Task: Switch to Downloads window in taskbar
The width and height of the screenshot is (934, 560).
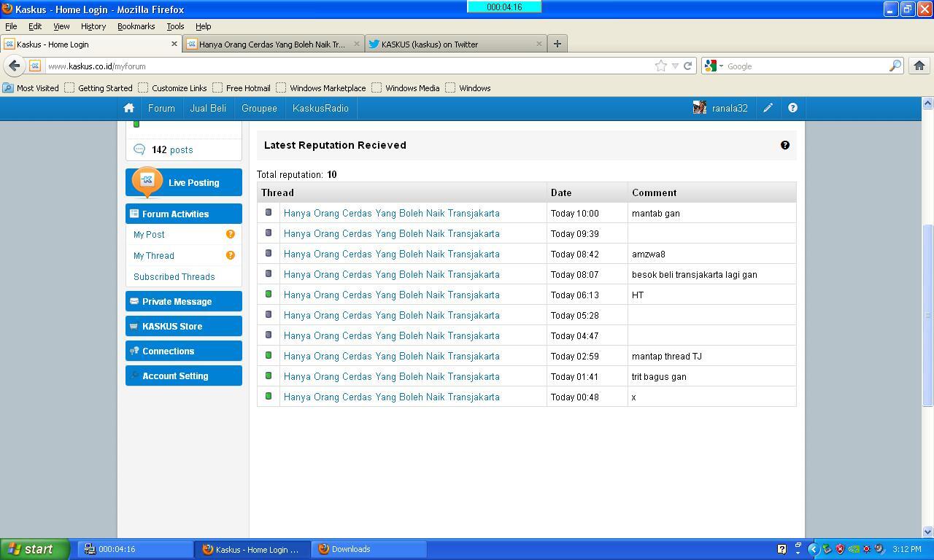Action: coord(369,549)
